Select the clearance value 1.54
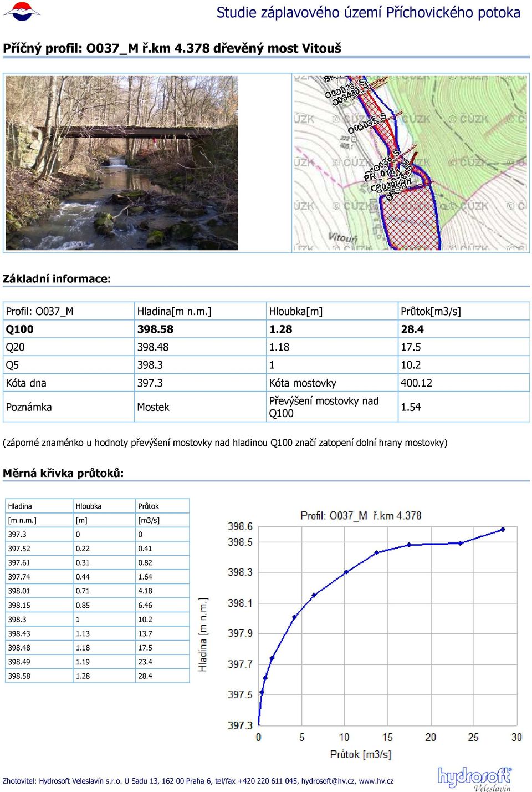The width and height of the screenshot is (532, 792). (x=411, y=407)
